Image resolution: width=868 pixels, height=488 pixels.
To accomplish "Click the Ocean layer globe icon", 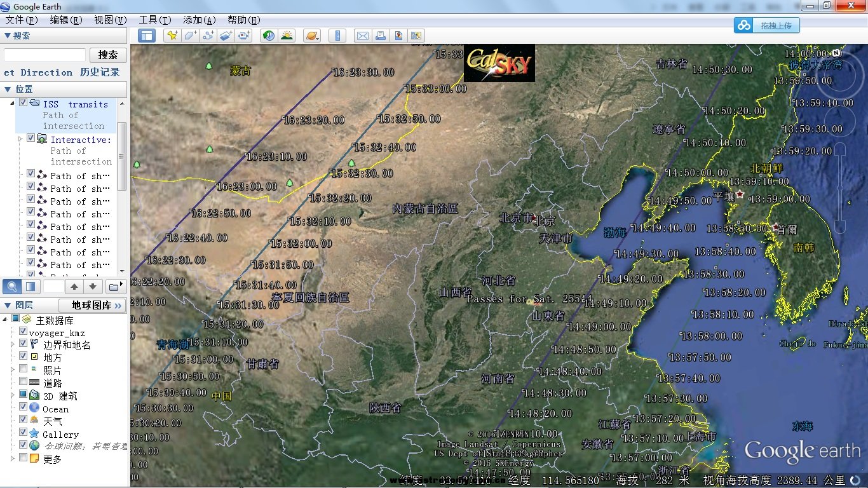I will (34, 408).
